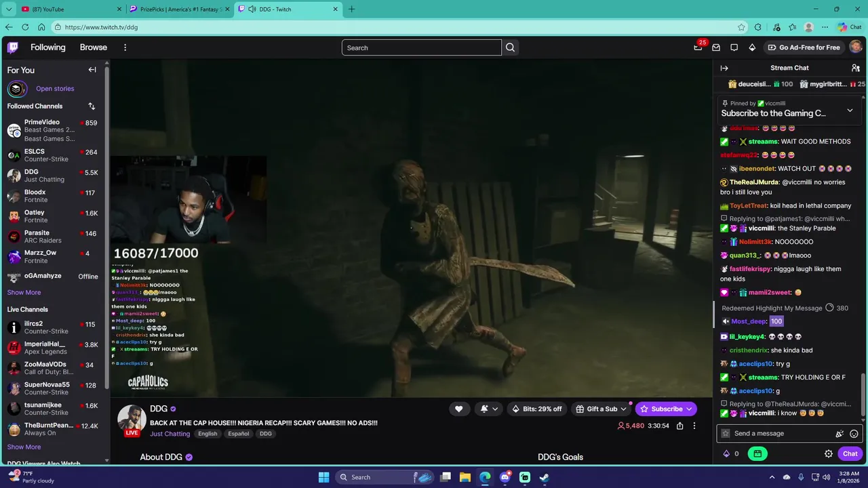Open ImperialHal Apex Legends channel

click(x=54, y=348)
